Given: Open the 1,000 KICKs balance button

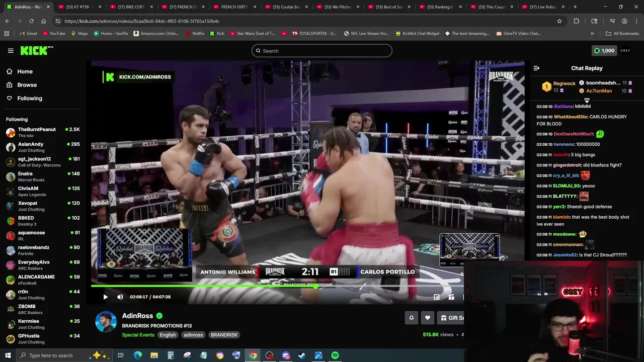Looking at the screenshot, I should pos(604,51).
